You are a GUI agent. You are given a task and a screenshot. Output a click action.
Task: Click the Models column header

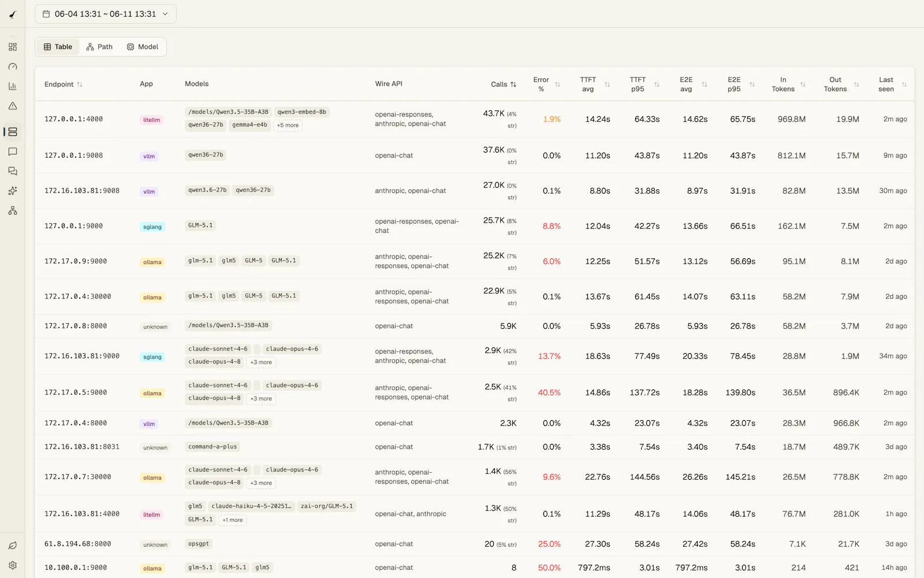pos(196,84)
